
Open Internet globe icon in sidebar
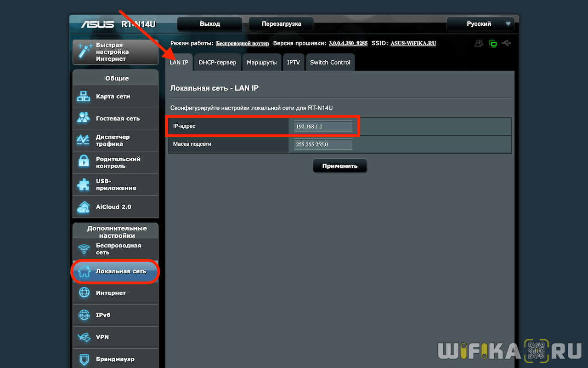[x=84, y=293]
